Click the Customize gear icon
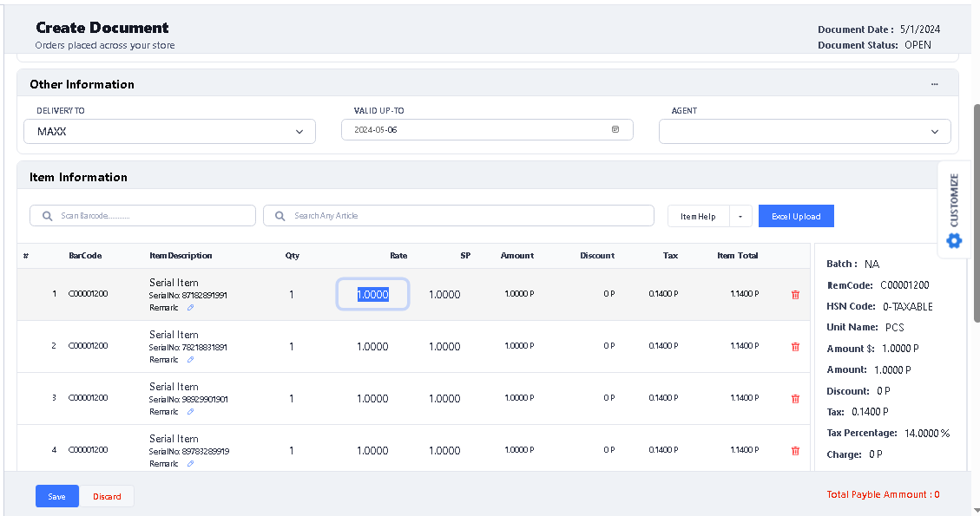This screenshot has width=980, height=516. [x=954, y=240]
